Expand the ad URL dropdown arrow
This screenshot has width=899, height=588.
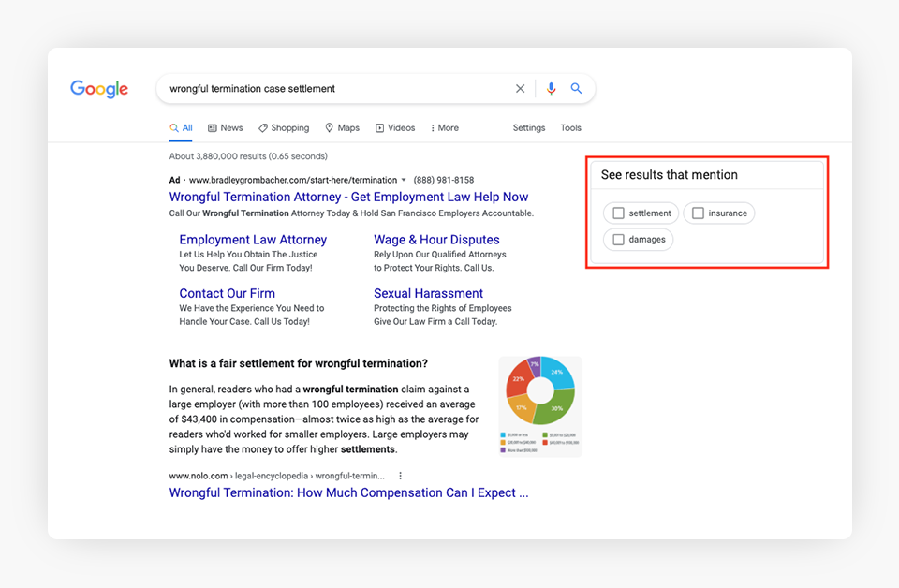(x=404, y=180)
